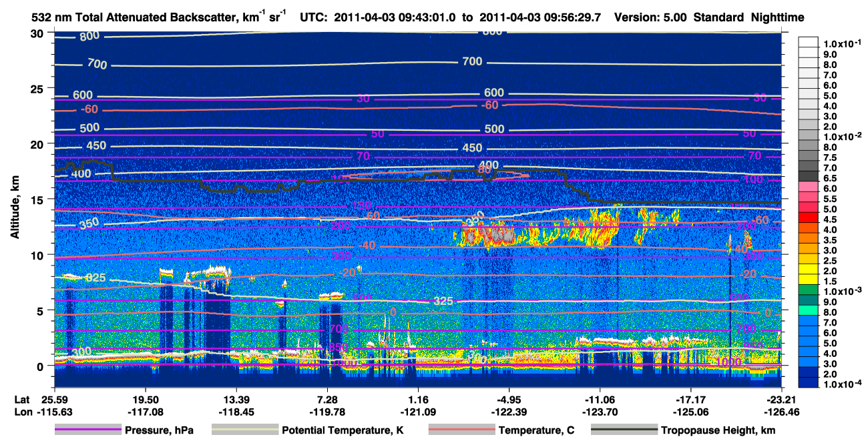The image size is (868, 445).
Task: Click the colorbar label '7.5'
Action: click(829, 158)
